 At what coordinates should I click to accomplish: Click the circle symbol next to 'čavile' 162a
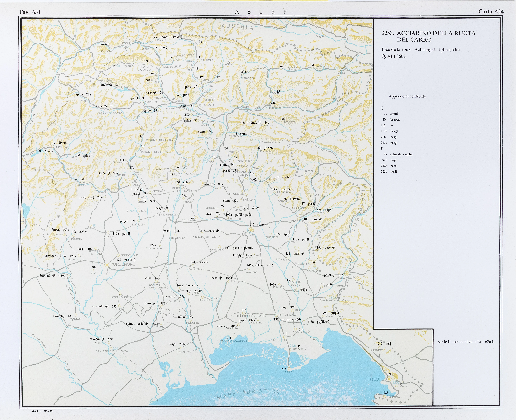(x=196, y=285)
